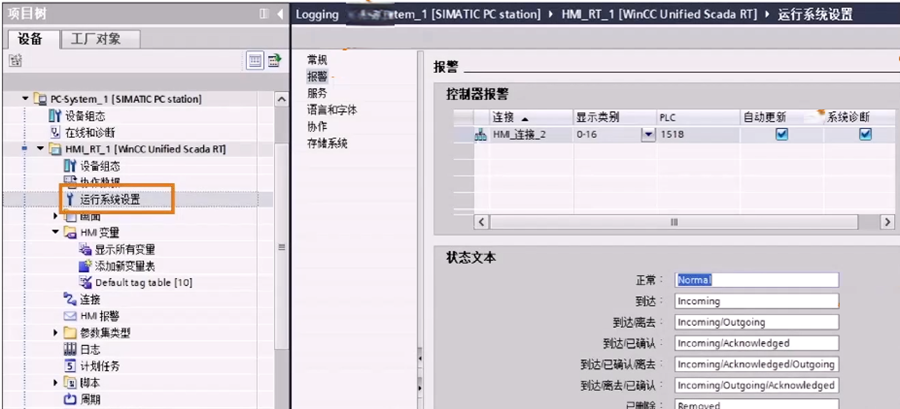Click HMI_RT_1 in the breadcrumb path
This screenshot has height=409, width=900.
tap(658, 14)
